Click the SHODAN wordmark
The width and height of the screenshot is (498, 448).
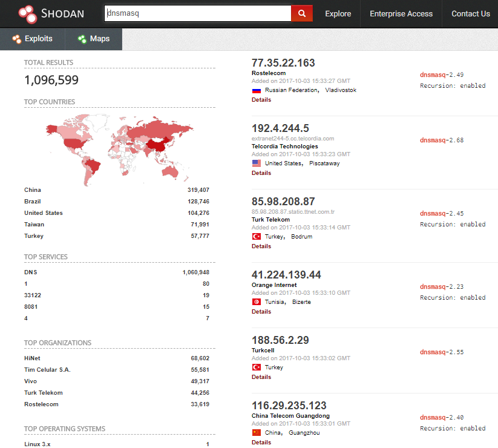[x=62, y=14]
